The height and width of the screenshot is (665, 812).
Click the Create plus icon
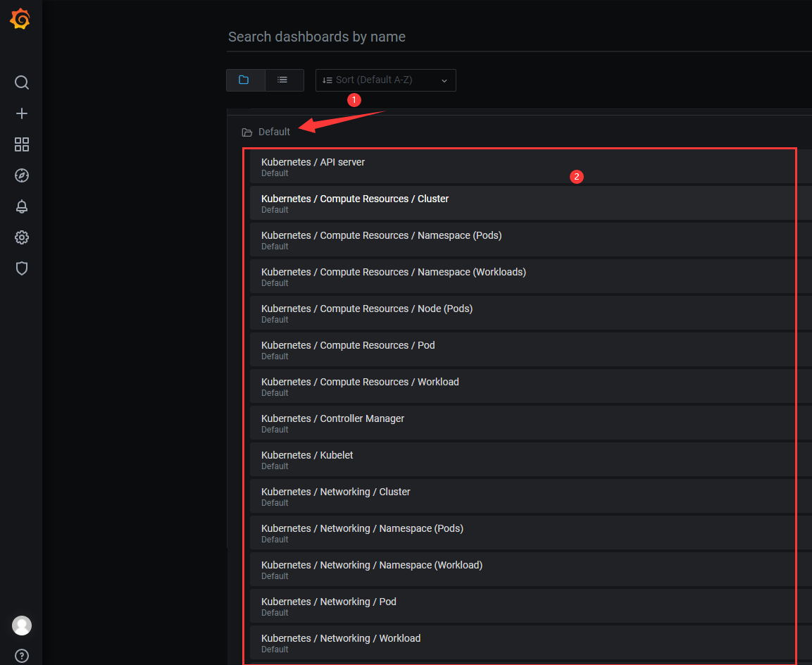pyautogui.click(x=22, y=113)
